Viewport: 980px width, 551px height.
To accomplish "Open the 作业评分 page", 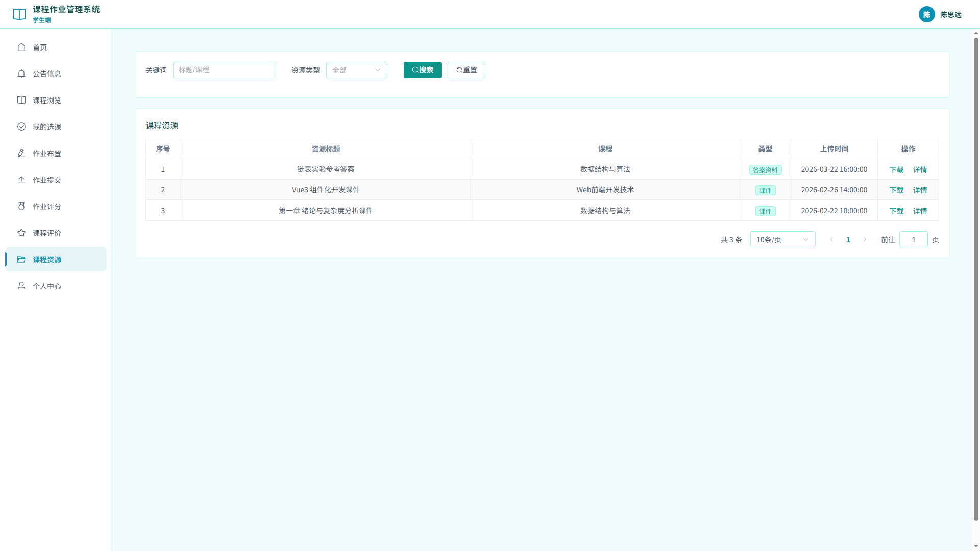I will (56, 206).
